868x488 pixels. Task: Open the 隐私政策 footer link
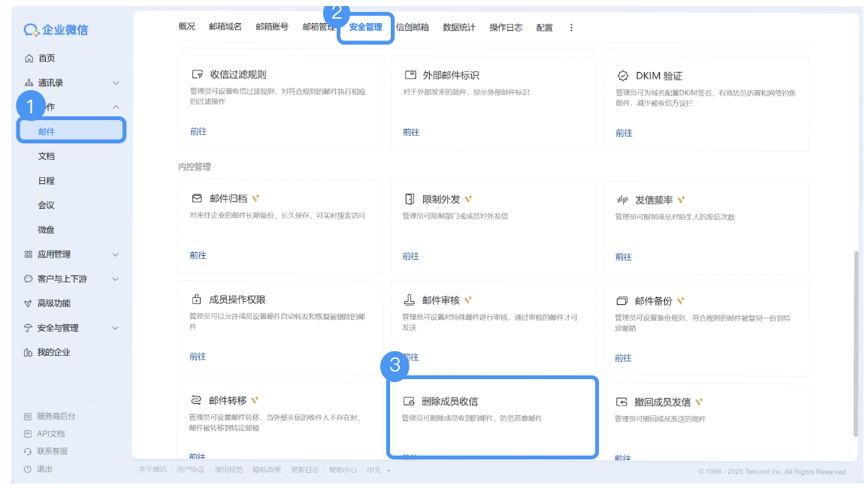267,470
